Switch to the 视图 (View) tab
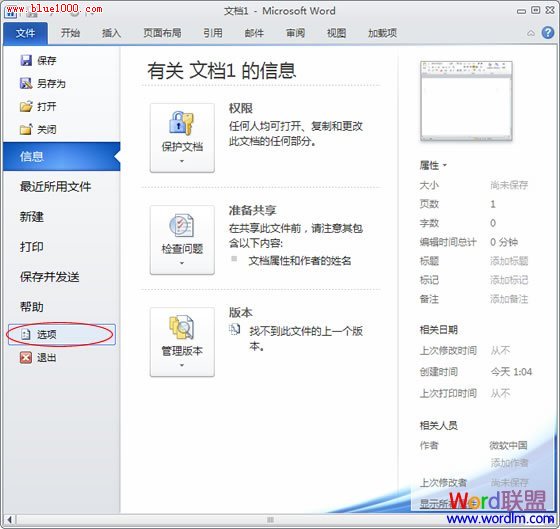Image resolution: width=560 pixels, height=529 pixels. 336,33
